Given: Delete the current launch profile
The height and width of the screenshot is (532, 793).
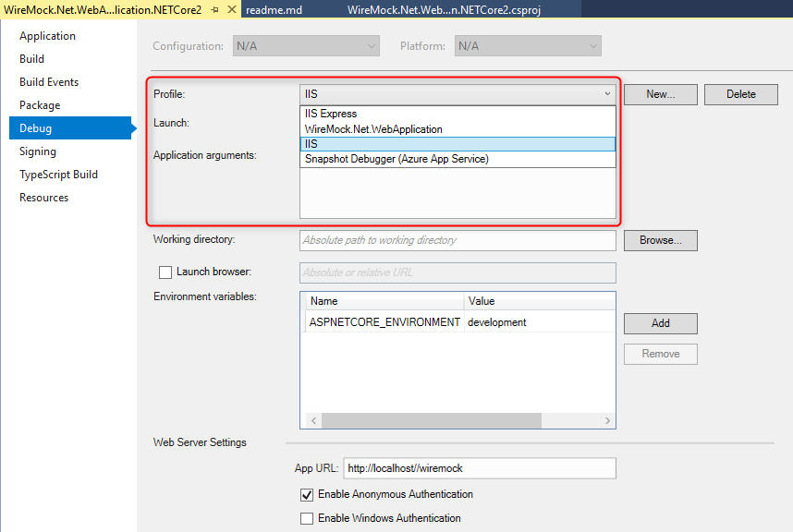Looking at the screenshot, I should [x=740, y=93].
